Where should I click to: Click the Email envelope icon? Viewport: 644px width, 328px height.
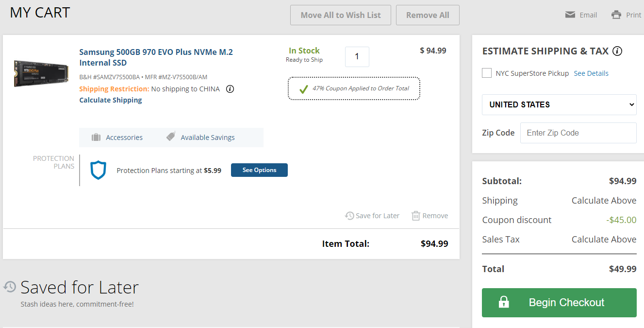pos(570,15)
